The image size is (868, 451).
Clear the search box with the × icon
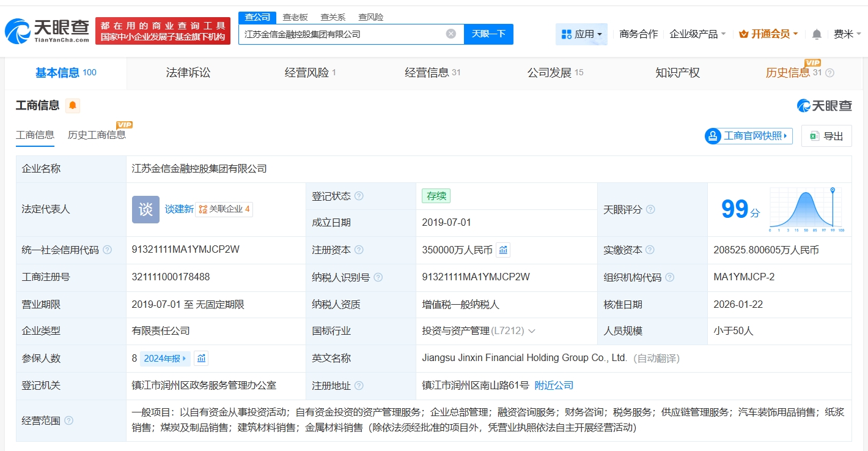tap(451, 34)
